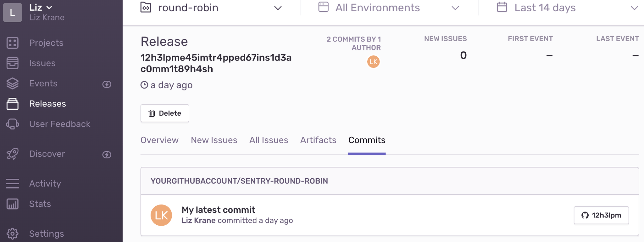Switch to the Artifacts tab
Viewport: 644px width, 242px height.
[318, 140]
